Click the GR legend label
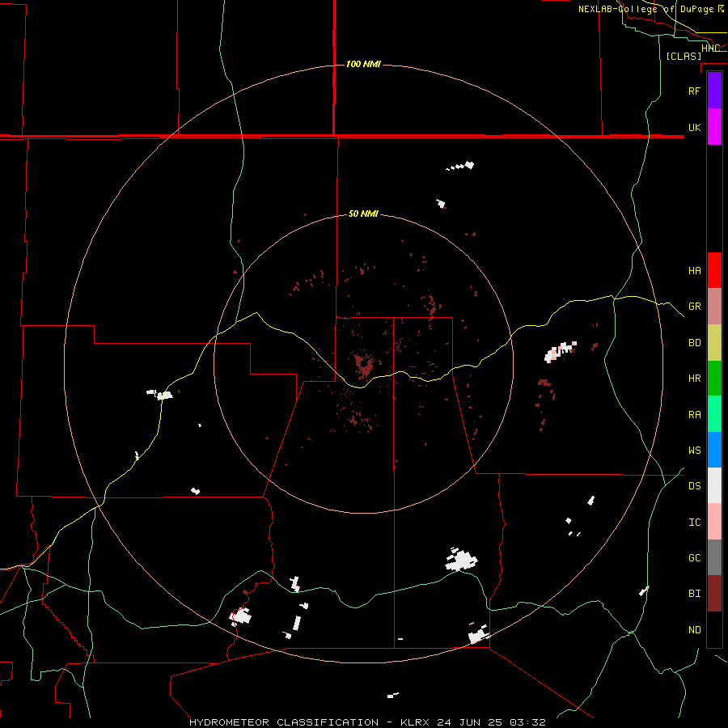This screenshot has width=728, height=728. pyautogui.click(x=694, y=307)
